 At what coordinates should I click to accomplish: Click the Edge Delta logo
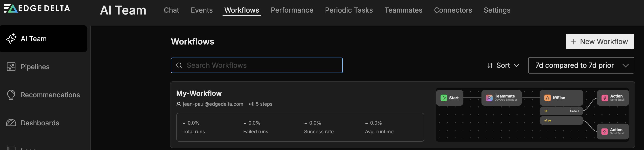[x=37, y=8]
